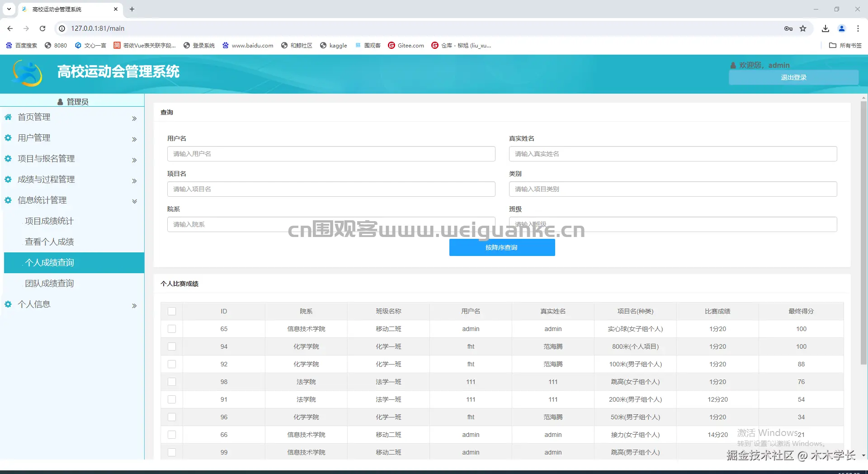Click the gear icon beside 用户管理
Image resolution: width=868 pixels, height=474 pixels.
[8, 138]
